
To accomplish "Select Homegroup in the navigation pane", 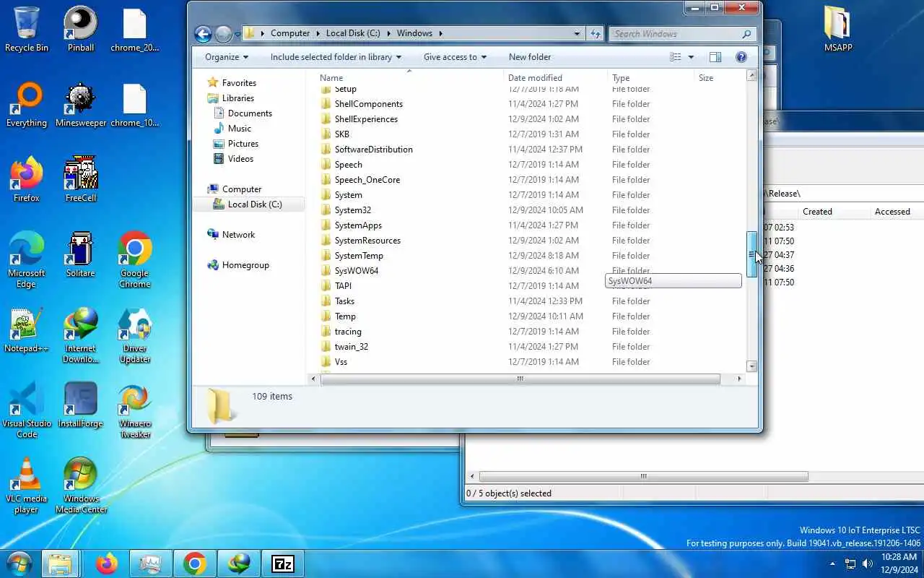I will coord(245,265).
